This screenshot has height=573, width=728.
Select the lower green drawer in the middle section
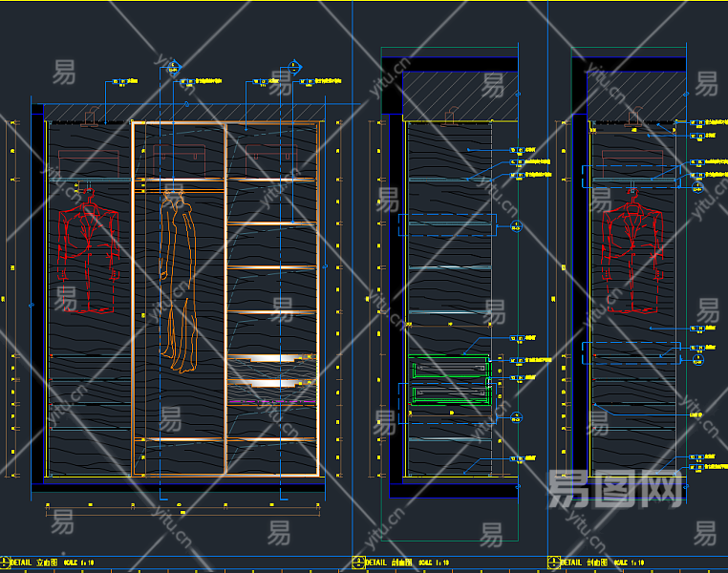click(x=450, y=394)
